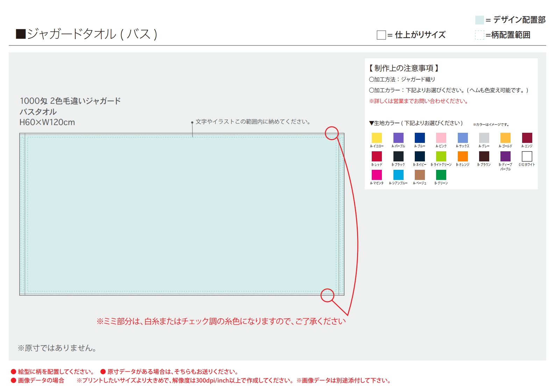Click the 〇加工カラー line about hem color
This screenshot has height=392, width=555.
[449, 90]
